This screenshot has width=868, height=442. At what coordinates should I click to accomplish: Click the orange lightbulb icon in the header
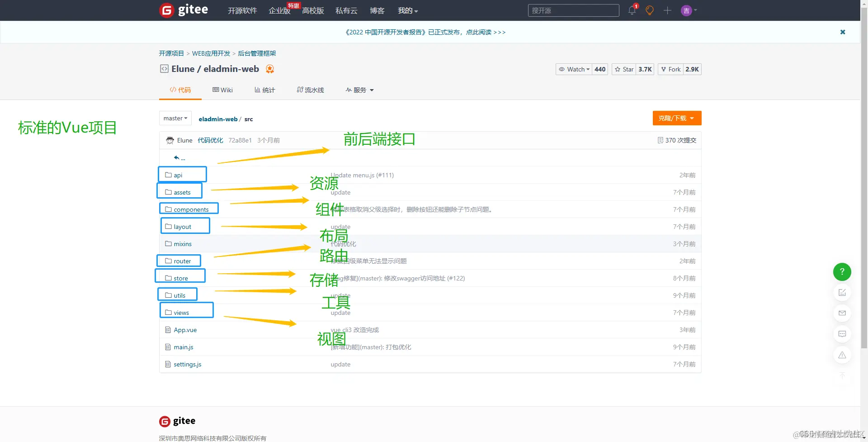click(x=650, y=10)
